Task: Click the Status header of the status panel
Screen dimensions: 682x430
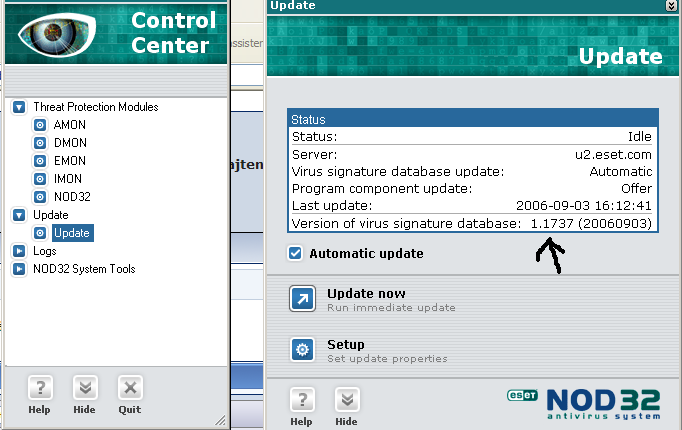Action: click(473, 119)
